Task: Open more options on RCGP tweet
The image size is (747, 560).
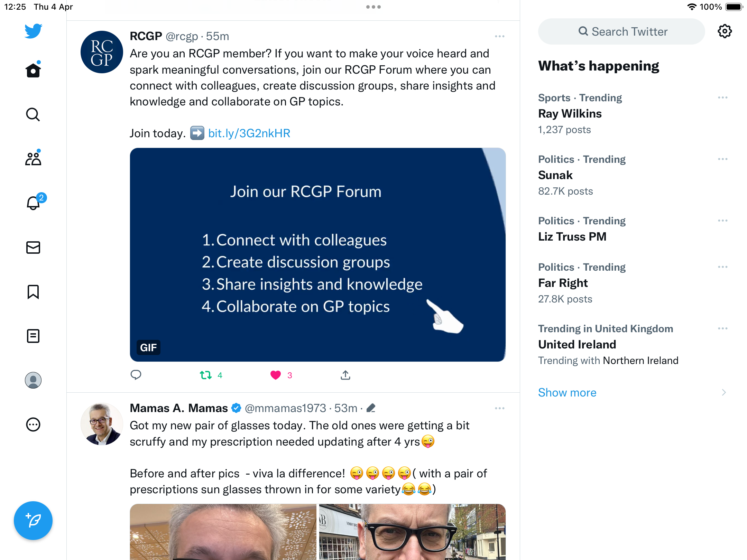Action: coord(500,36)
